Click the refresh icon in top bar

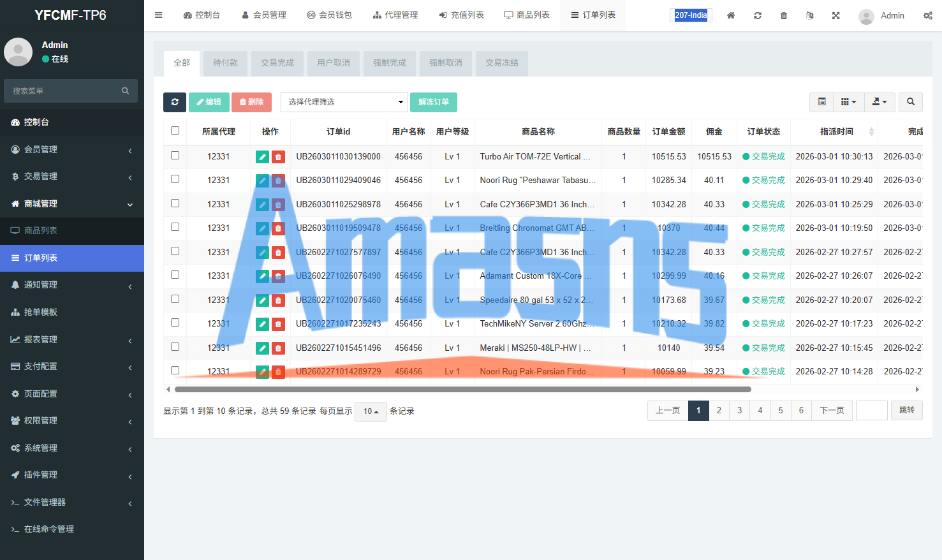[x=758, y=15]
